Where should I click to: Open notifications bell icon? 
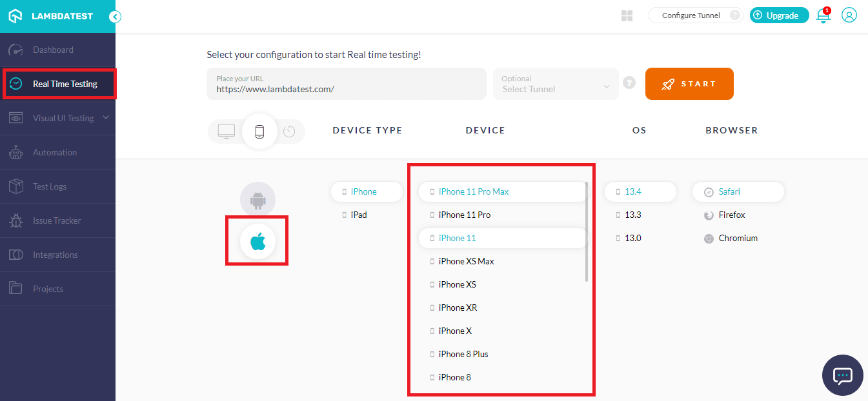[x=823, y=15]
